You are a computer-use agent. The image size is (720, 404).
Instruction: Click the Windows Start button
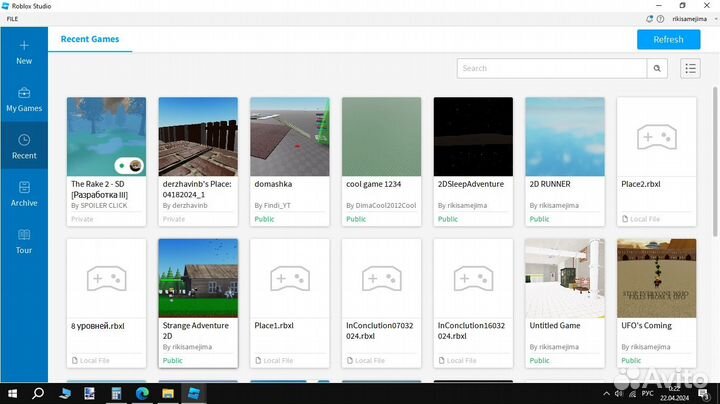pyautogui.click(x=11, y=393)
